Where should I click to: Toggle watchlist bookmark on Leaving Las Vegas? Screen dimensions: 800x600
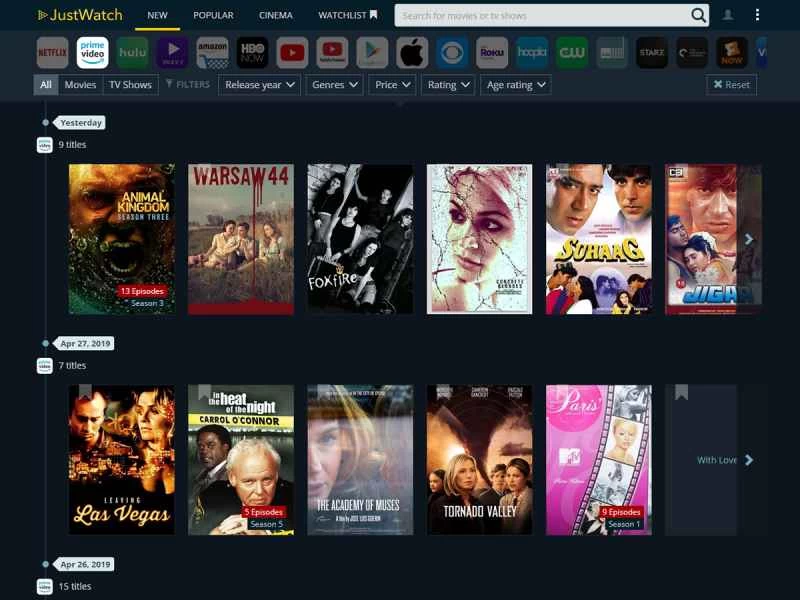(x=85, y=392)
